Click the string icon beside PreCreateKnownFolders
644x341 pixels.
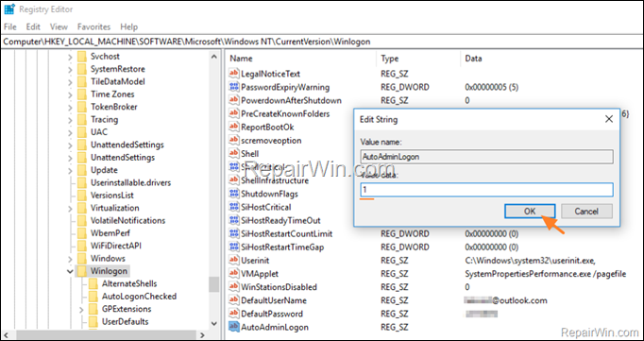click(234, 113)
